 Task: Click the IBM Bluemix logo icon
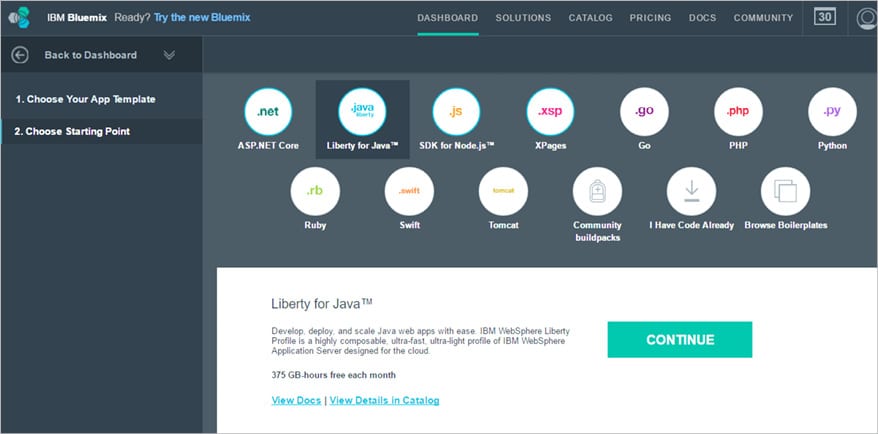19,17
